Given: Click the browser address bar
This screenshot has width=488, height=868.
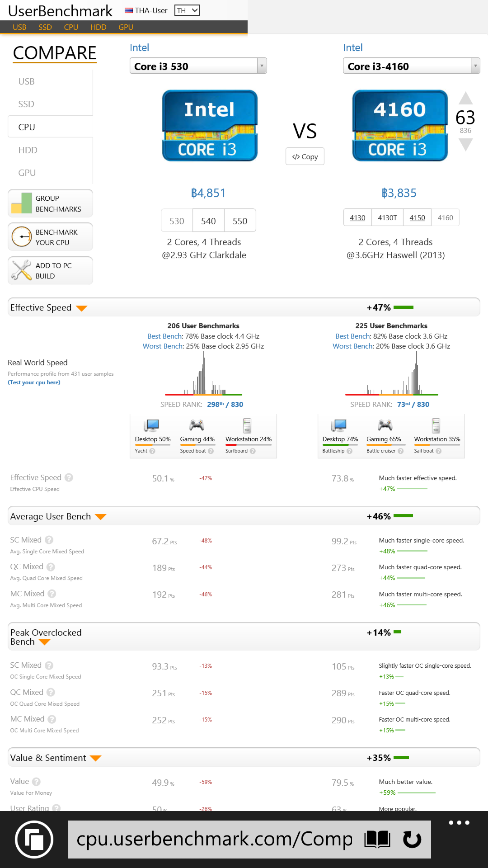Looking at the screenshot, I should pyautogui.click(x=215, y=840).
